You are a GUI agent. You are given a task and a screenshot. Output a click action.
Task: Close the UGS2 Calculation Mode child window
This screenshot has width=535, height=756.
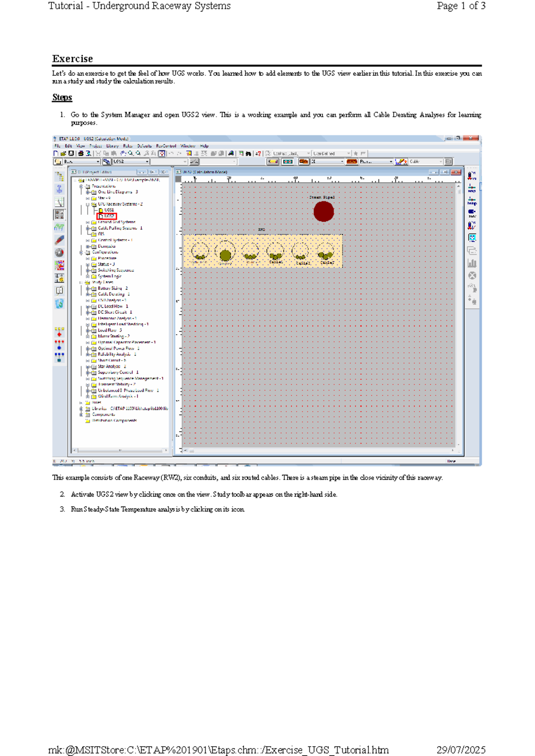click(x=456, y=172)
